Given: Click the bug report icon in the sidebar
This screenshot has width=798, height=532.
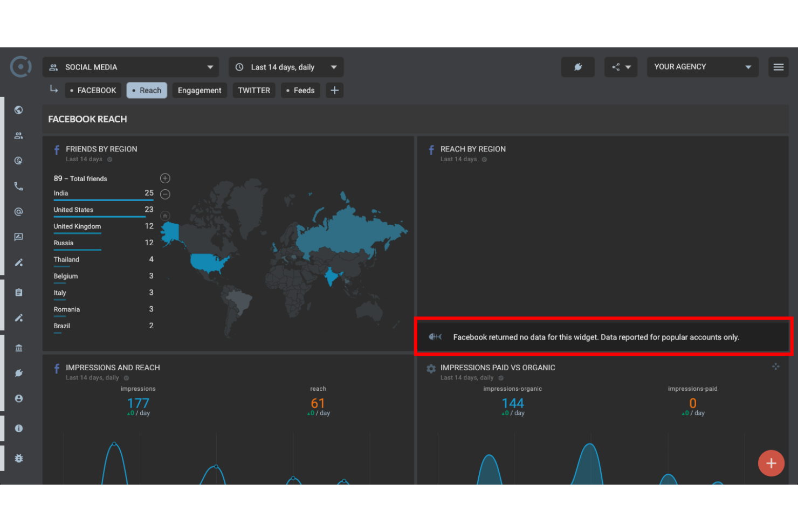Looking at the screenshot, I should click(x=19, y=458).
